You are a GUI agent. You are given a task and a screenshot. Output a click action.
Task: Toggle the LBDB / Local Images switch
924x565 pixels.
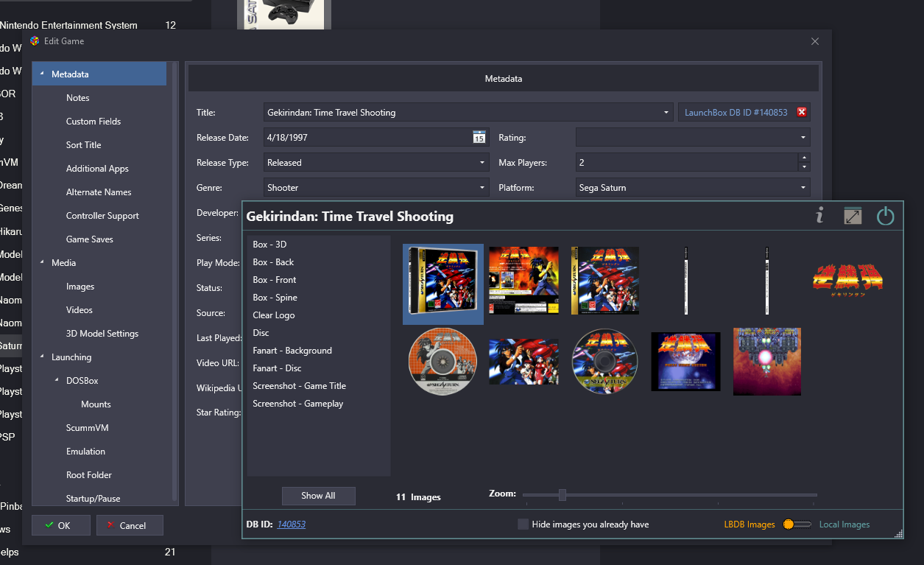pos(797,524)
